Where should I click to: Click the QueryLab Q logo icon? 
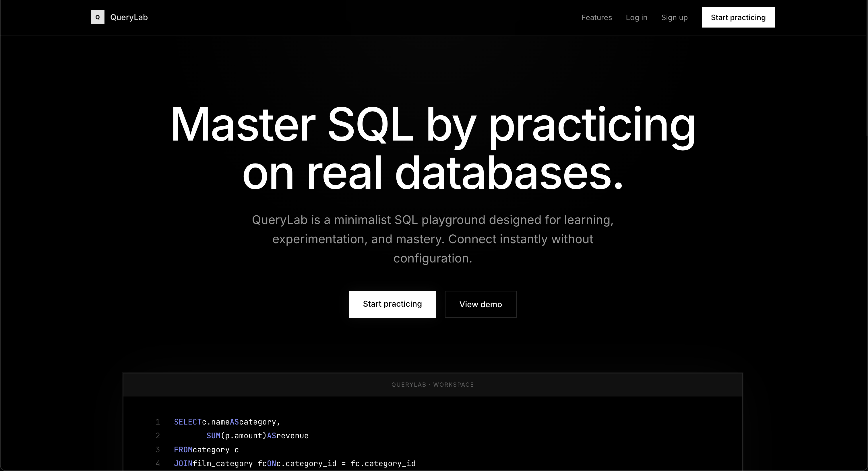(97, 17)
